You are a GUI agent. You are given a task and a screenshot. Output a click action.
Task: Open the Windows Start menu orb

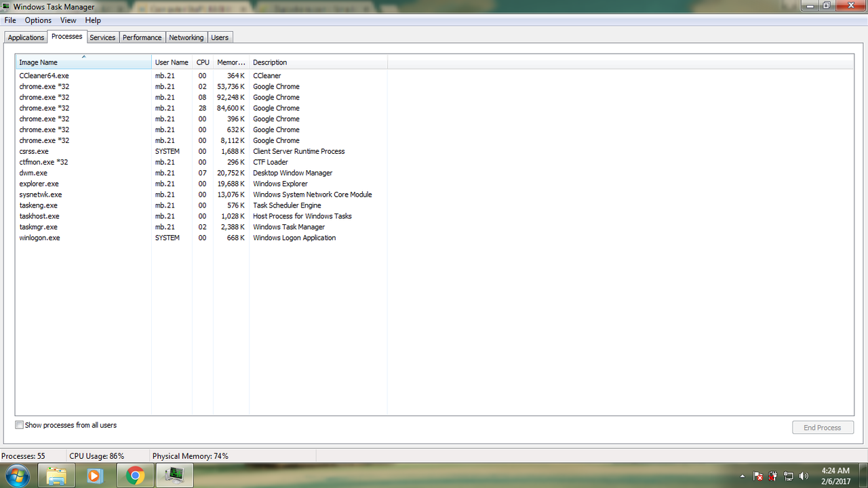[16, 475]
